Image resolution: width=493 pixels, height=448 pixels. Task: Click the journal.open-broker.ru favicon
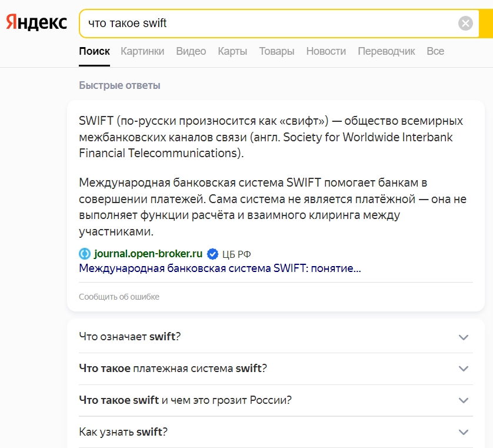tap(84, 254)
